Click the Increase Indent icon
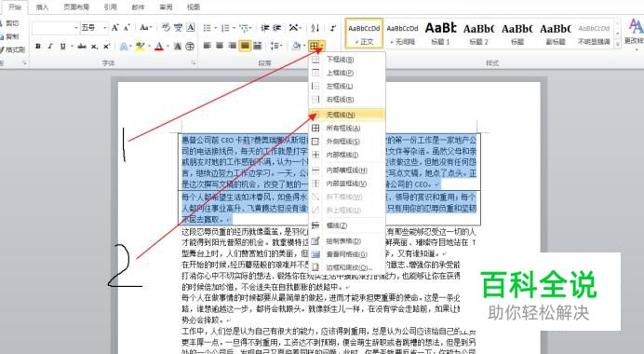Screen dimensions: 644x354 [x=277, y=28]
